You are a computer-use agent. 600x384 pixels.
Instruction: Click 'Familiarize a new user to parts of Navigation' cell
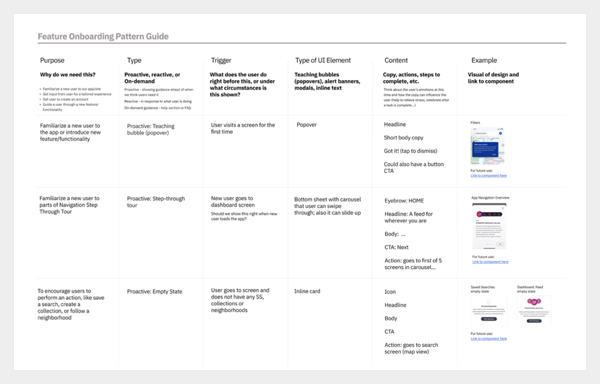pyautogui.click(x=69, y=205)
